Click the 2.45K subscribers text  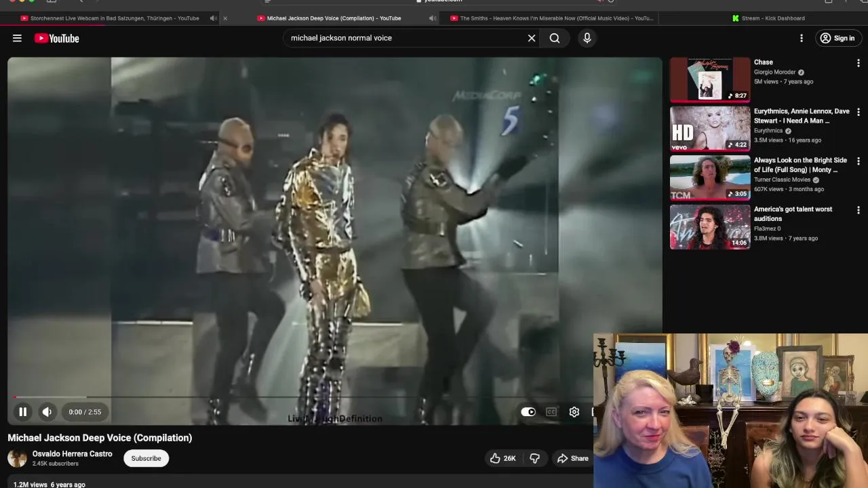[x=56, y=464]
